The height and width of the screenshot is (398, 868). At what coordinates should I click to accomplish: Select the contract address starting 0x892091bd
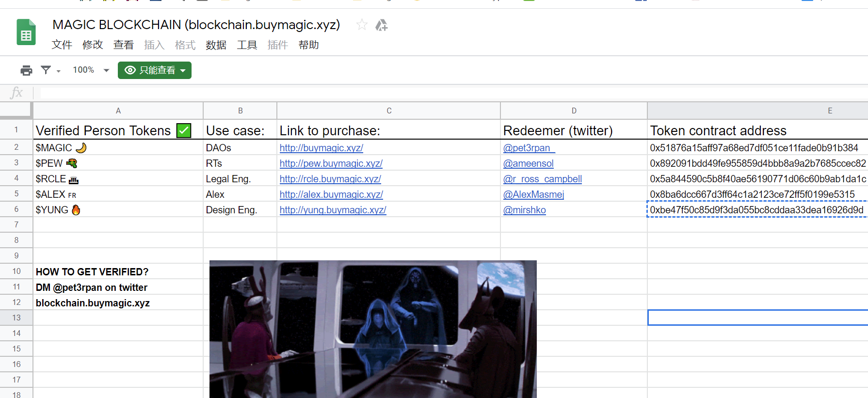[x=758, y=163]
